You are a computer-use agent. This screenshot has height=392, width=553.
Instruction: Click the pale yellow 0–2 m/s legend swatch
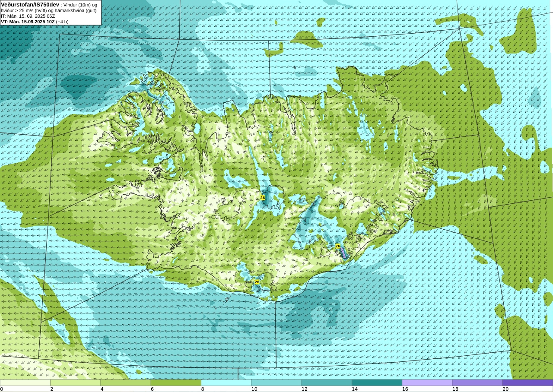click(25, 383)
